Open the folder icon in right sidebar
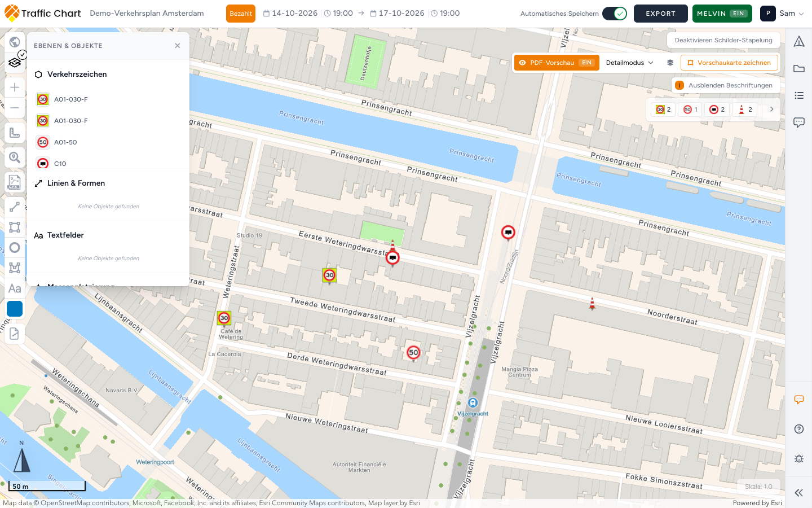The width and height of the screenshot is (812, 508). point(799,68)
